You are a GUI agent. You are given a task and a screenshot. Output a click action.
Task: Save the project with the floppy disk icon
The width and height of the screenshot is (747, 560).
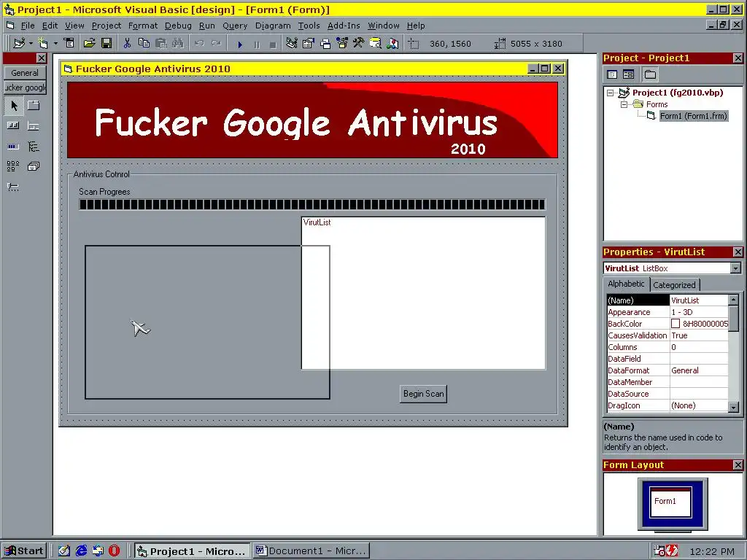[107, 43]
